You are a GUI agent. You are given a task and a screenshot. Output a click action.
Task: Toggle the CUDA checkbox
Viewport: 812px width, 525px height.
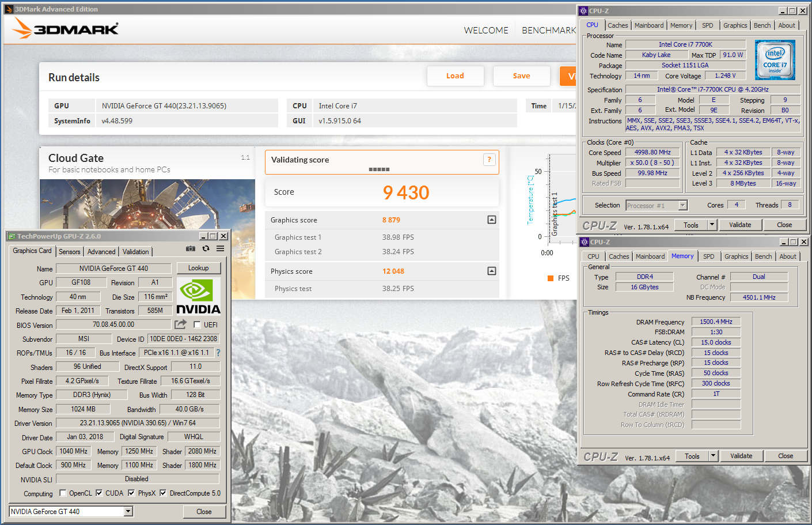pos(99,493)
